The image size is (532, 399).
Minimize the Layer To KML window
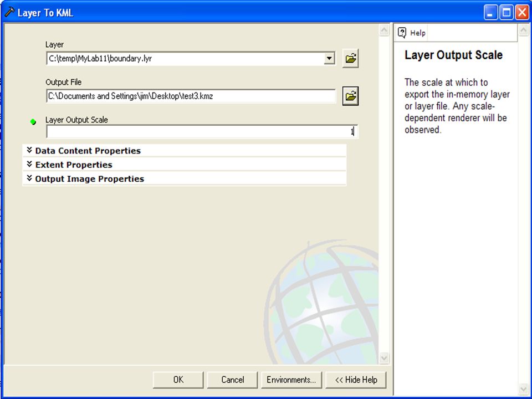coord(490,13)
